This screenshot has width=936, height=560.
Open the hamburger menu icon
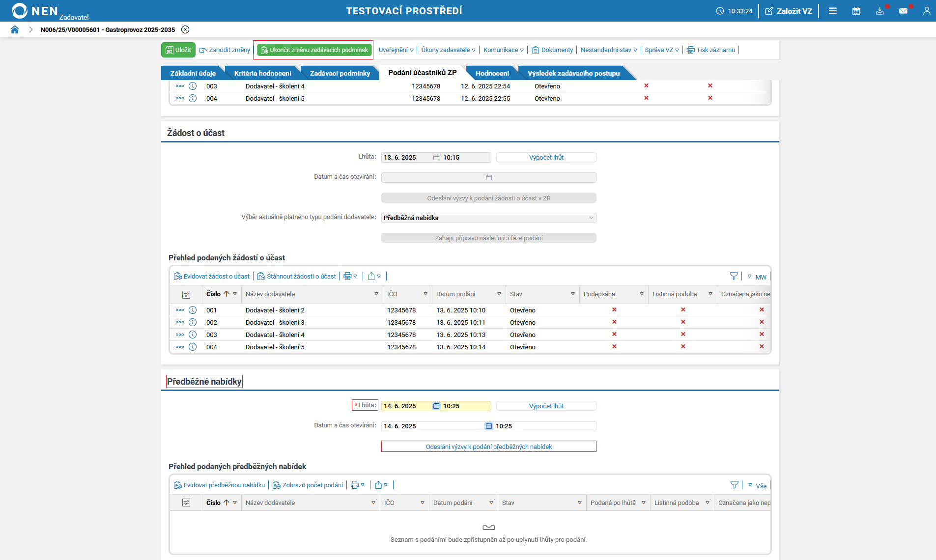[832, 11]
